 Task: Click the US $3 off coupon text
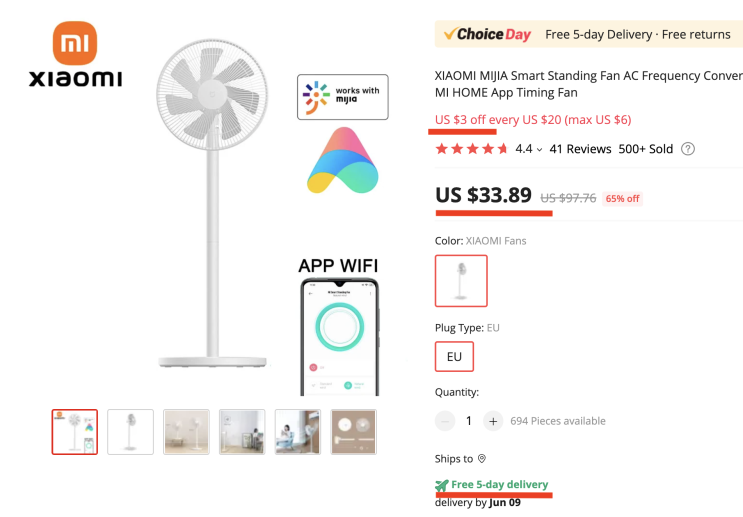click(533, 120)
